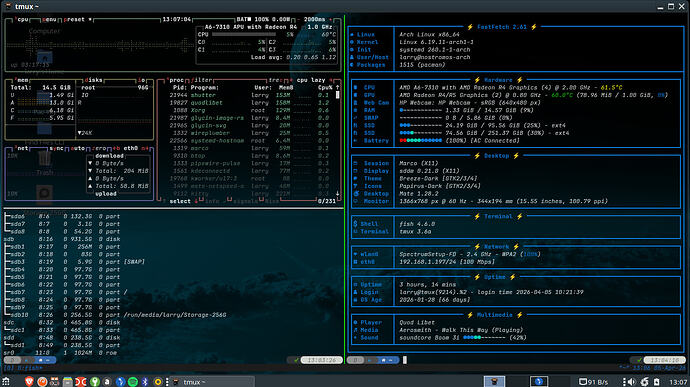This screenshot has width=690, height=387.
Task: Switch to previous network interface with b arrow
Action: 117,148
